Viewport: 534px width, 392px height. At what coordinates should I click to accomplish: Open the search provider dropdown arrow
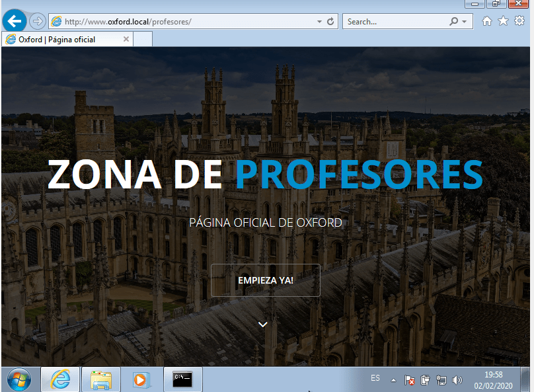464,21
